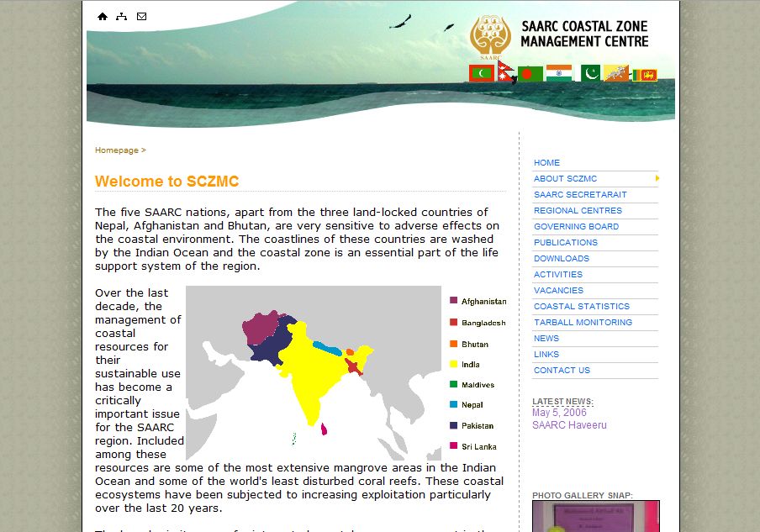Viewport: 760px width, 532px height.
Task: View the ACTIVITIES page
Action: (x=558, y=275)
